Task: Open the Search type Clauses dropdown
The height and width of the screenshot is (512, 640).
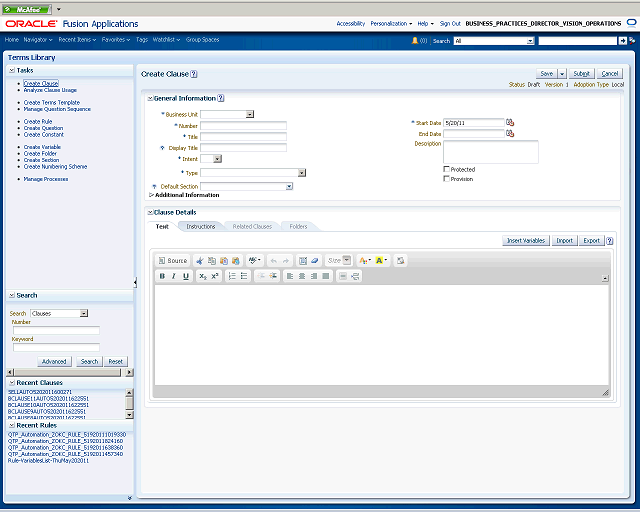Action: pos(84,313)
